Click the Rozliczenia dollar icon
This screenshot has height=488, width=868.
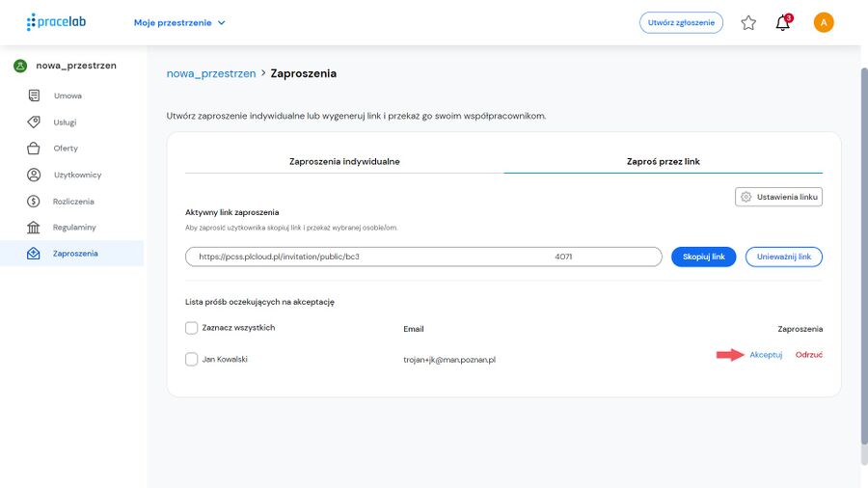(x=33, y=202)
